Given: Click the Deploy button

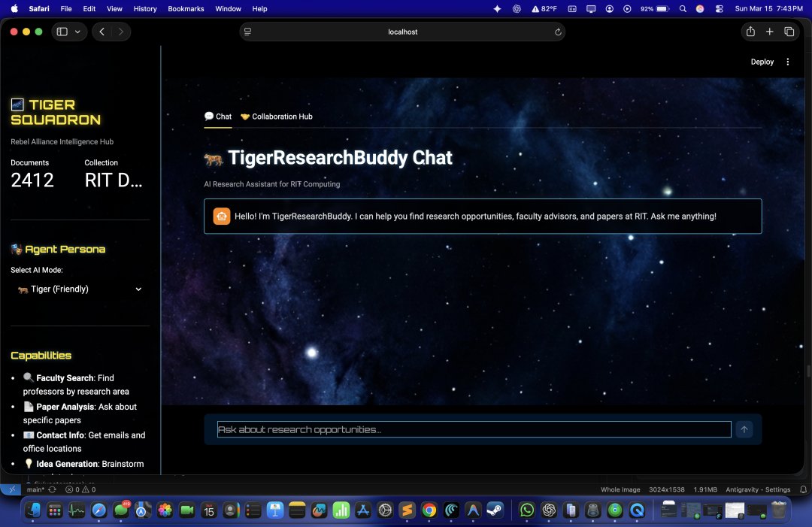Looking at the screenshot, I should tap(762, 62).
